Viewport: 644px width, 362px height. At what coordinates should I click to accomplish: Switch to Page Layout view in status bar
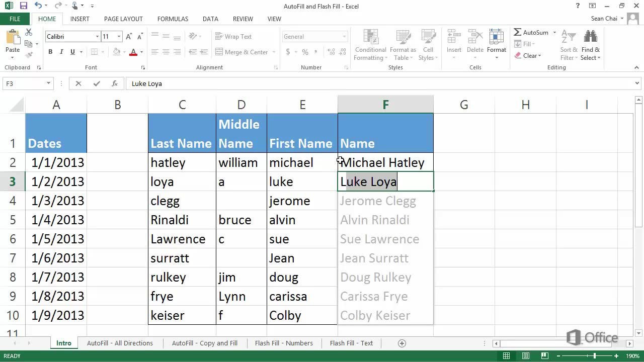pos(526,356)
